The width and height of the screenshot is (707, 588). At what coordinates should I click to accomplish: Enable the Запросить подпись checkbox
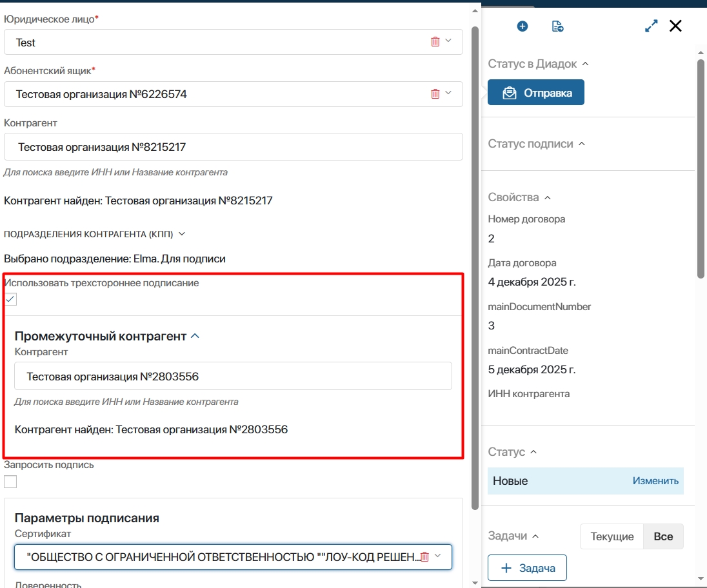tap(10, 482)
